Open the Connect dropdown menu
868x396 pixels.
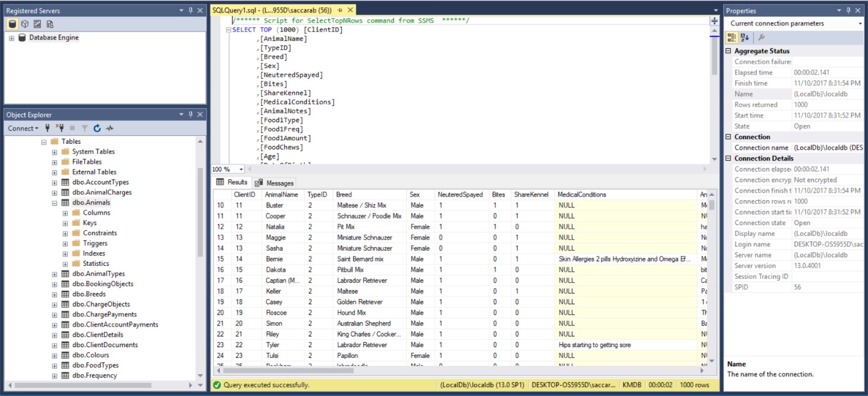tap(23, 128)
